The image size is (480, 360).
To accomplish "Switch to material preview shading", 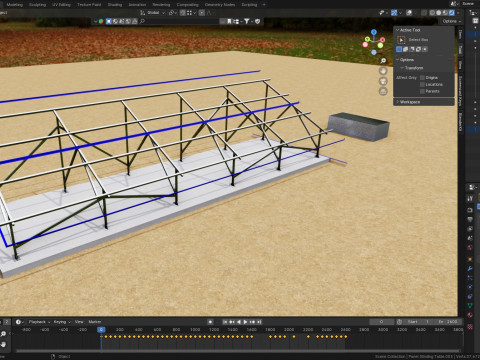I will click(445, 13).
